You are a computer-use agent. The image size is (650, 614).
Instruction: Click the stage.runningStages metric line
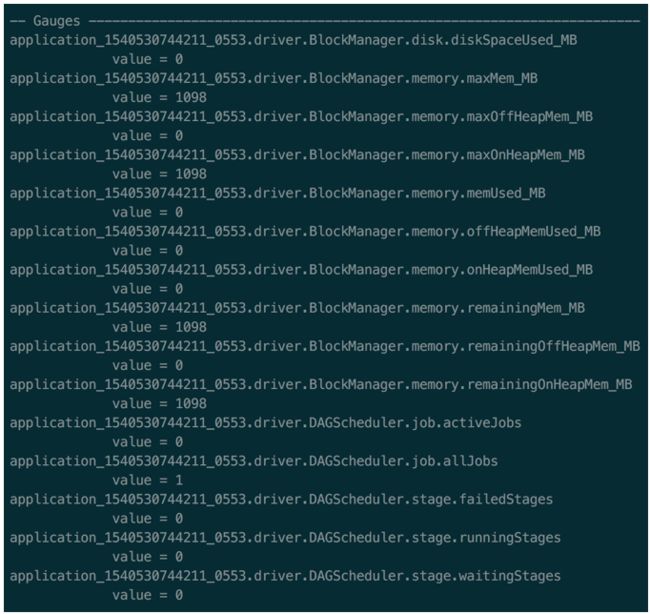pos(285,538)
